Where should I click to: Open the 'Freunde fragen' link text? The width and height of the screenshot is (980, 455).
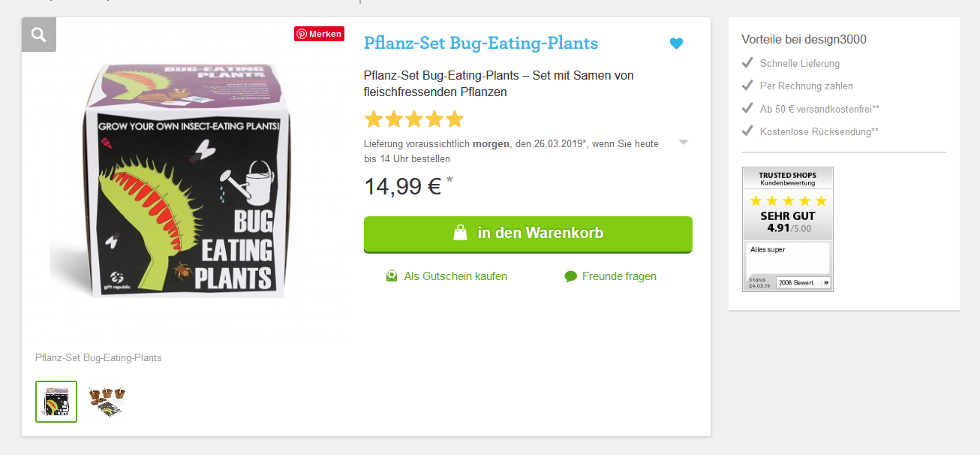pos(619,276)
